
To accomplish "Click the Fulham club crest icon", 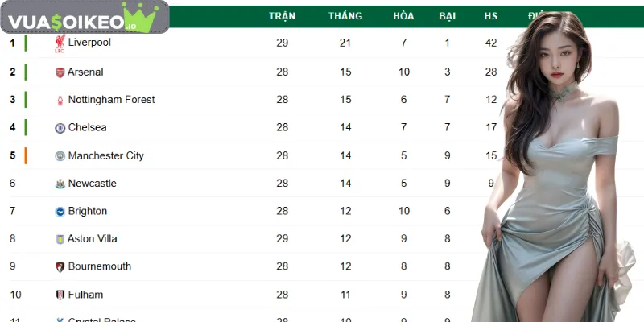I will point(60,295).
